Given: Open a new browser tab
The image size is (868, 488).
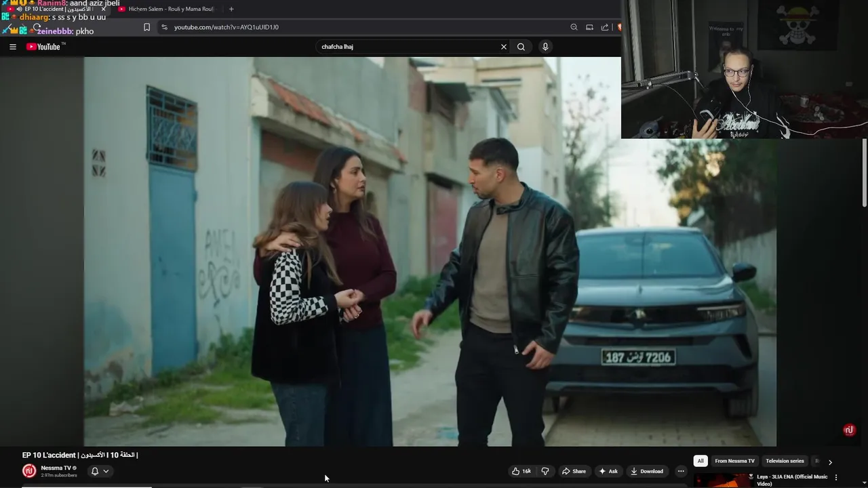Looking at the screenshot, I should click(231, 9).
